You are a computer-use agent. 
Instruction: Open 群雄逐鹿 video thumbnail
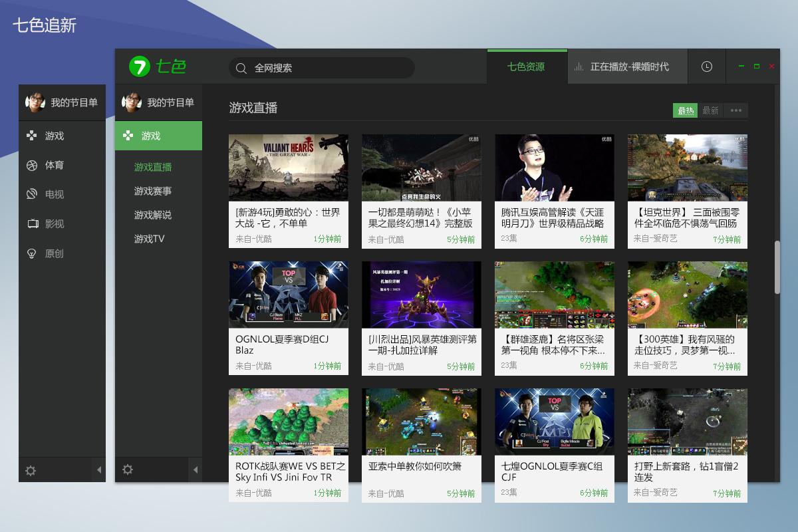tap(555, 295)
